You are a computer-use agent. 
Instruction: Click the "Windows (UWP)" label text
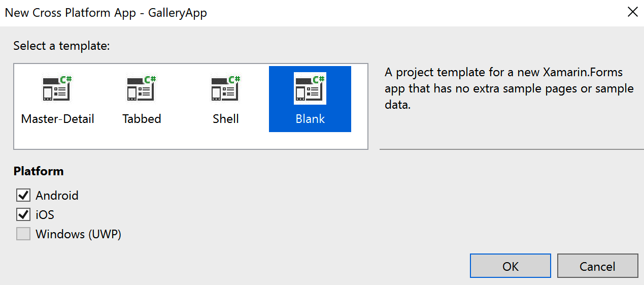coord(78,234)
